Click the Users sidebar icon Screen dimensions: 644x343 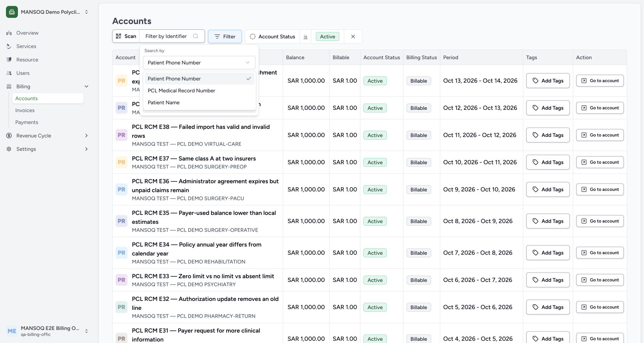9,73
